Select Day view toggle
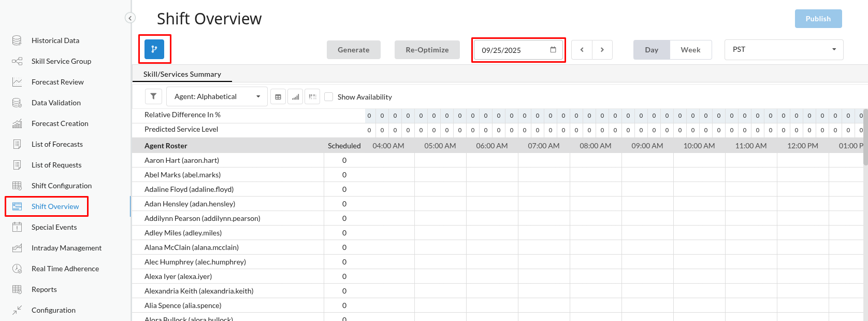Viewport: 868px width, 321px height. click(652, 50)
